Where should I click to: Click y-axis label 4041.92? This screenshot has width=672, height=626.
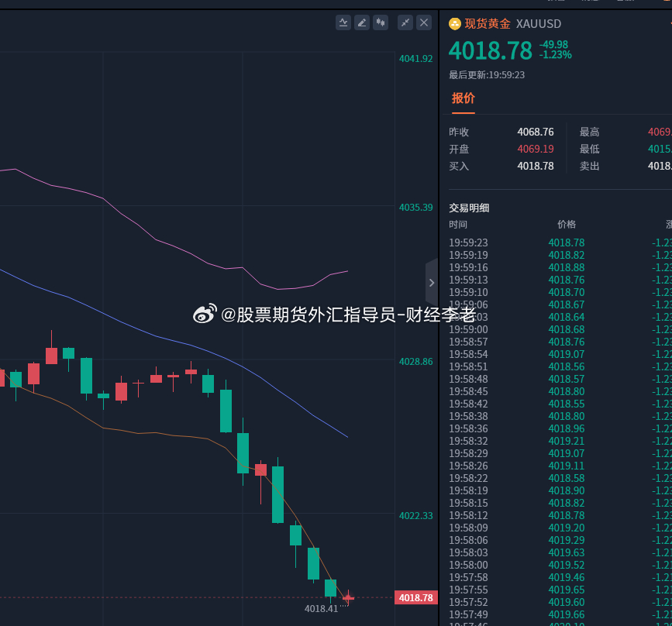[415, 59]
